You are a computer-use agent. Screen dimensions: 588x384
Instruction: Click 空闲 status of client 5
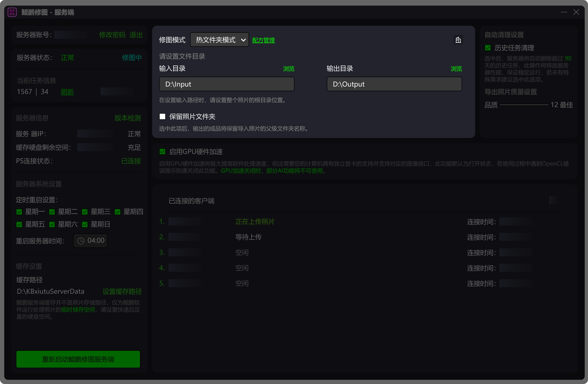(x=242, y=283)
